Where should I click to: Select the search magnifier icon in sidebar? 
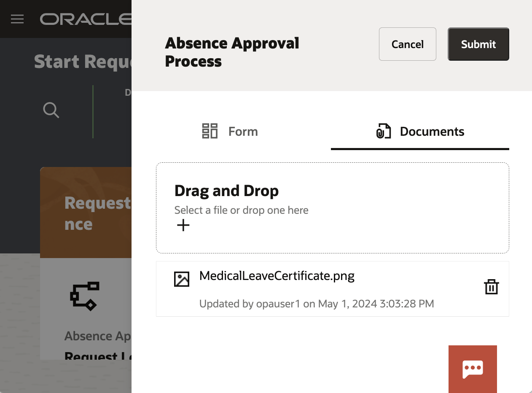51,110
